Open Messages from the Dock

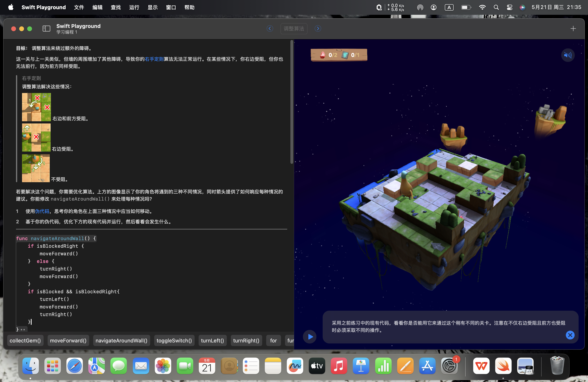click(119, 366)
